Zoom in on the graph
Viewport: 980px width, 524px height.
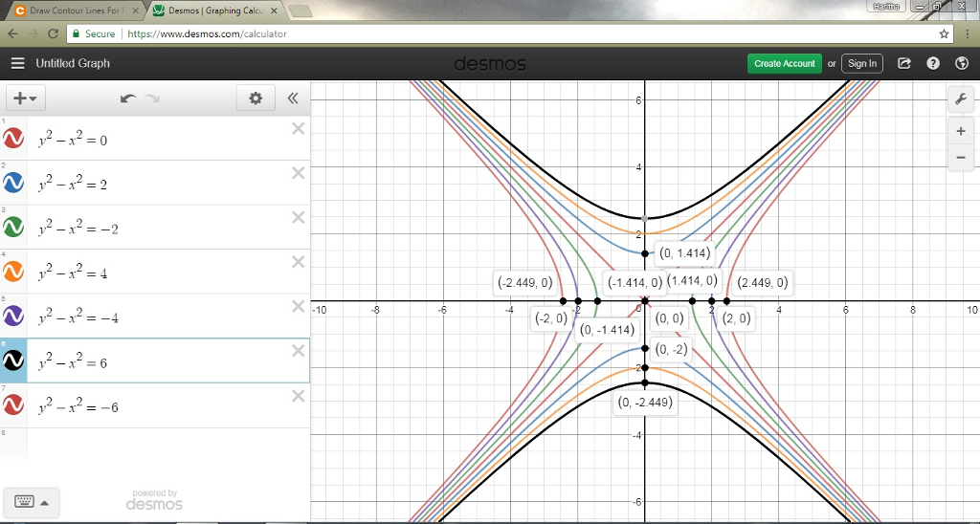(x=960, y=132)
